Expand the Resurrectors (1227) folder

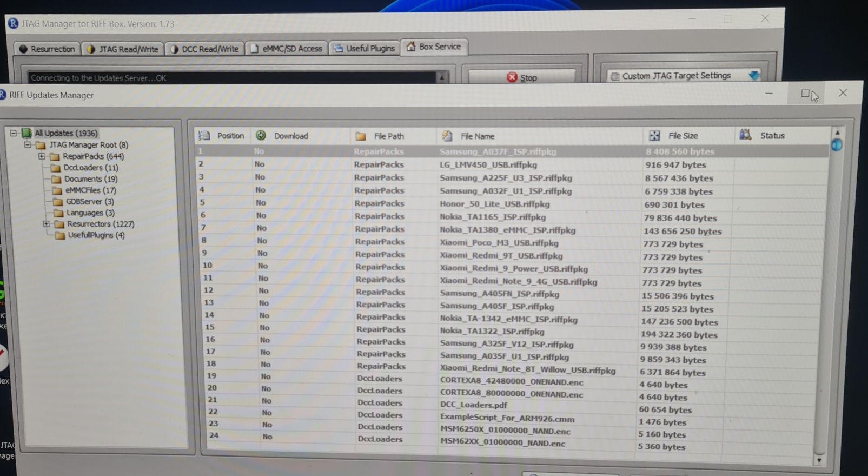coord(47,224)
